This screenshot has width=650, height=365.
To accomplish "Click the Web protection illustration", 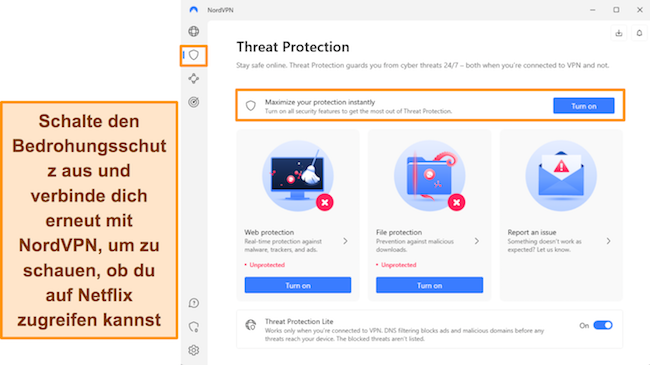I will click(298, 176).
